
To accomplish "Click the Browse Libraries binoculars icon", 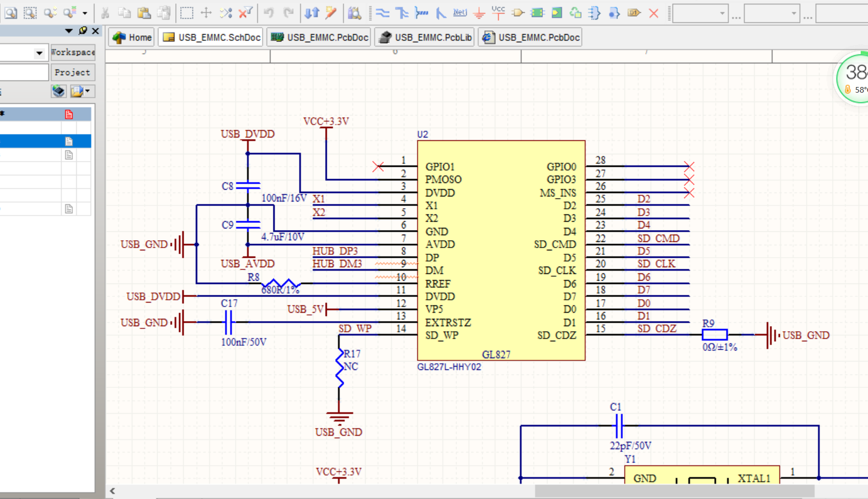I will (354, 12).
